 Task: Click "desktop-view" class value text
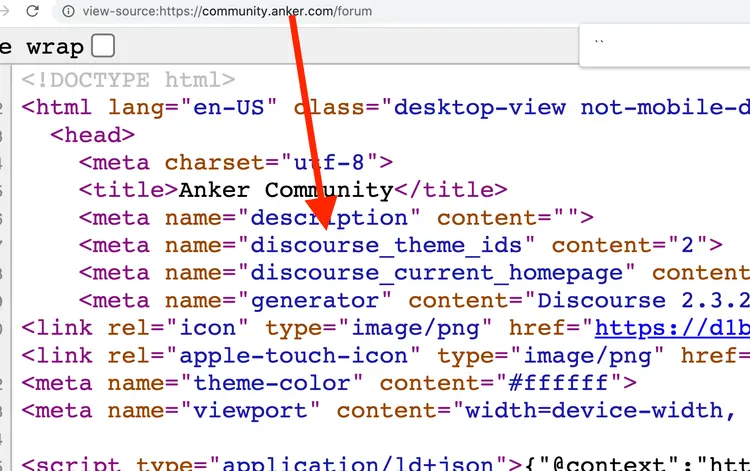480,107
